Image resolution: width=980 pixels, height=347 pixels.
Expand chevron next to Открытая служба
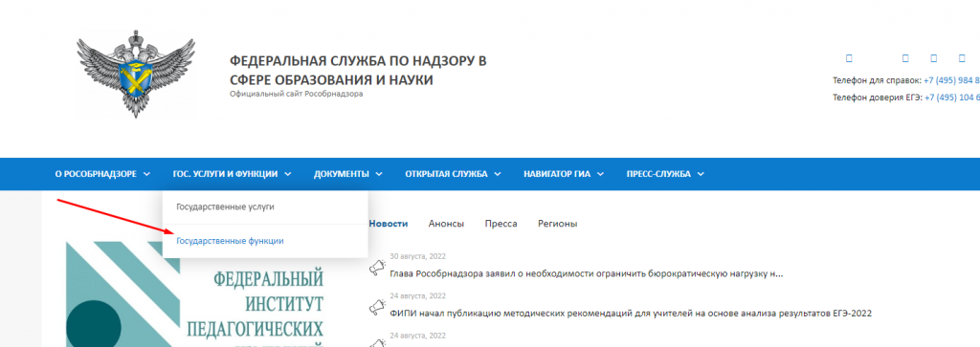(497, 175)
